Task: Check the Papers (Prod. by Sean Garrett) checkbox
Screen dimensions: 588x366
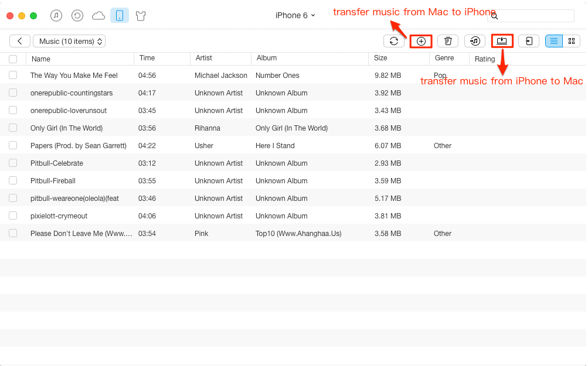Action: click(x=13, y=145)
